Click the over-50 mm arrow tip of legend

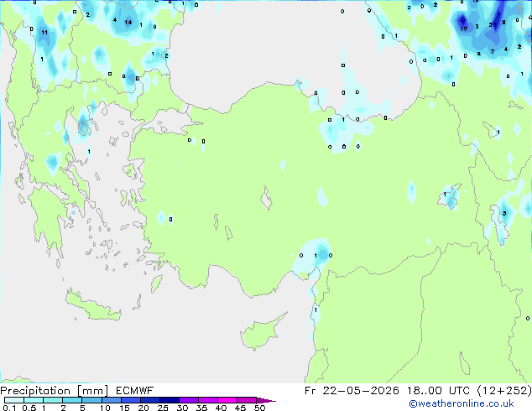click(x=266, y=400)
